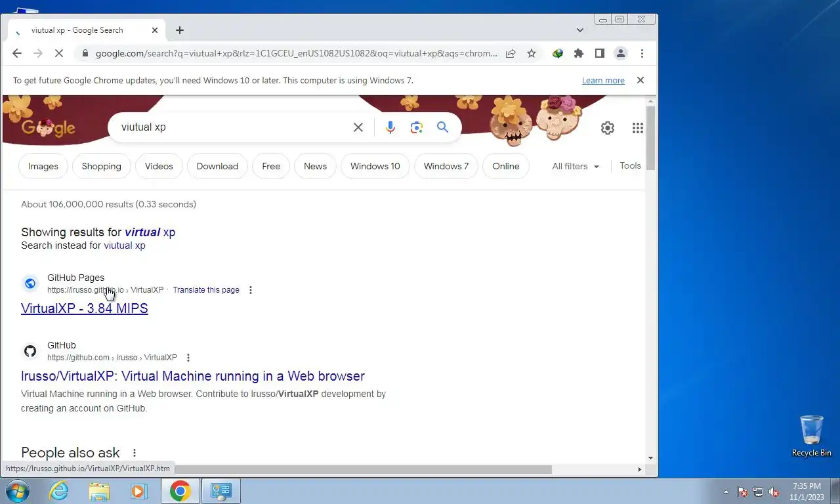Image resolution: width=840 pixels, height=504 pixels.
Task: Share this page from address bar
Action: tap(511, 54)
